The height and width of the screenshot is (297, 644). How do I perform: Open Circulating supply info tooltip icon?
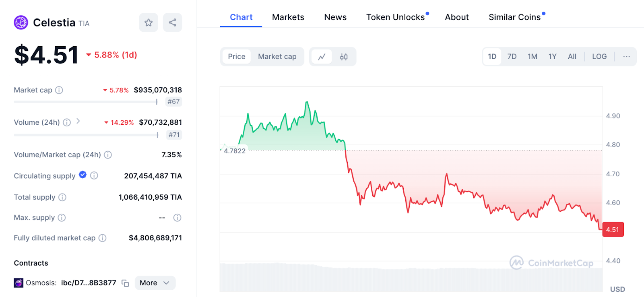94,175
